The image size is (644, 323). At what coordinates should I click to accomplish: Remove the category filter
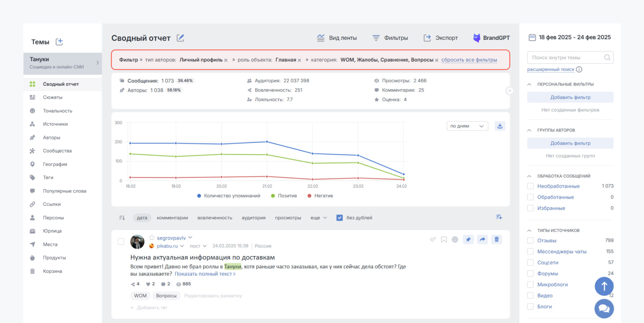436,60
